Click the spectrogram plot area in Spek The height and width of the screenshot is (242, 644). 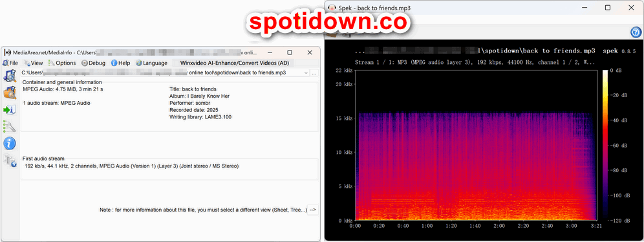(x=476, y=146)
